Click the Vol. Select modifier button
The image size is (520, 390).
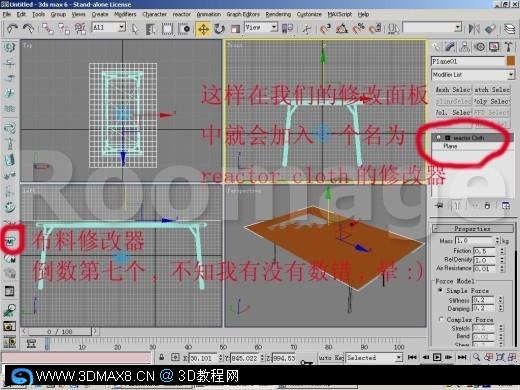coord(454,113)
